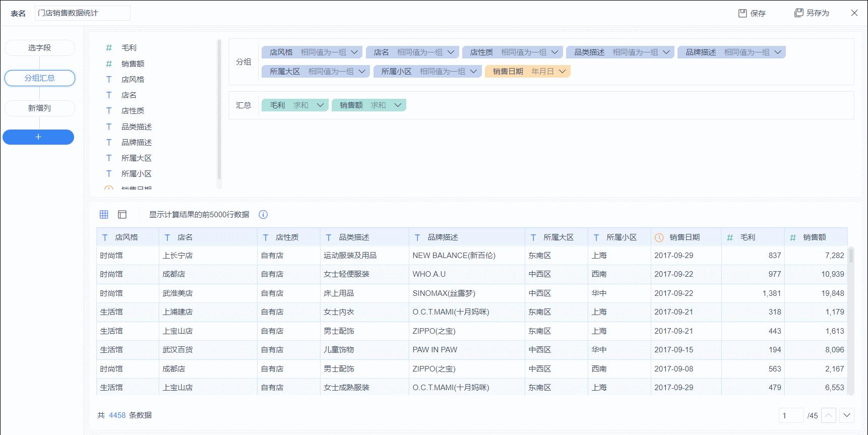Image resolution: width=868 pixels, height=435 pixels.
Task: Click the Save (保存) icon button
Action: pos(742,13)
